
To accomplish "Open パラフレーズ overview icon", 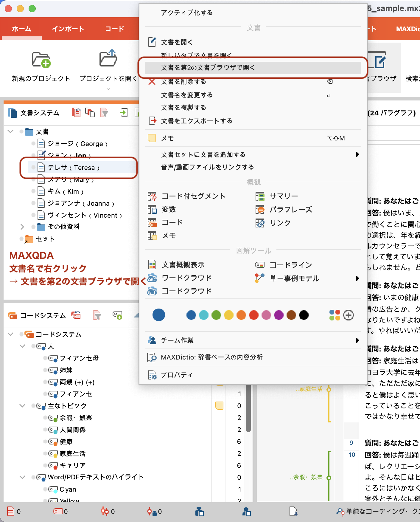I will pyautogui.click(x=260, y=209).
